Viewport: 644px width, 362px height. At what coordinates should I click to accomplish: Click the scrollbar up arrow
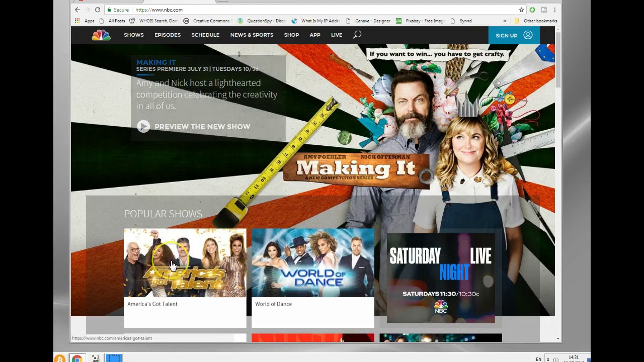[x=558, y=29]
